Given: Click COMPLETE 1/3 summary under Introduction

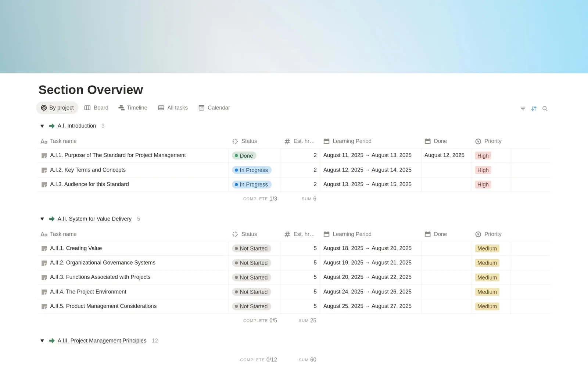Looking at the screenshot, I should tap(260, 199).
